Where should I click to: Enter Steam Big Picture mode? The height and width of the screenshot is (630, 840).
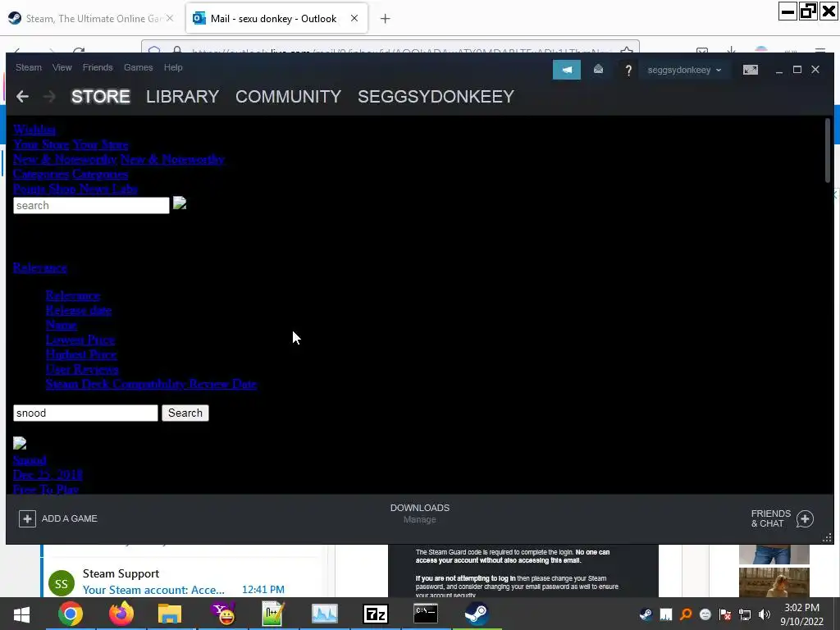[751, 70]
